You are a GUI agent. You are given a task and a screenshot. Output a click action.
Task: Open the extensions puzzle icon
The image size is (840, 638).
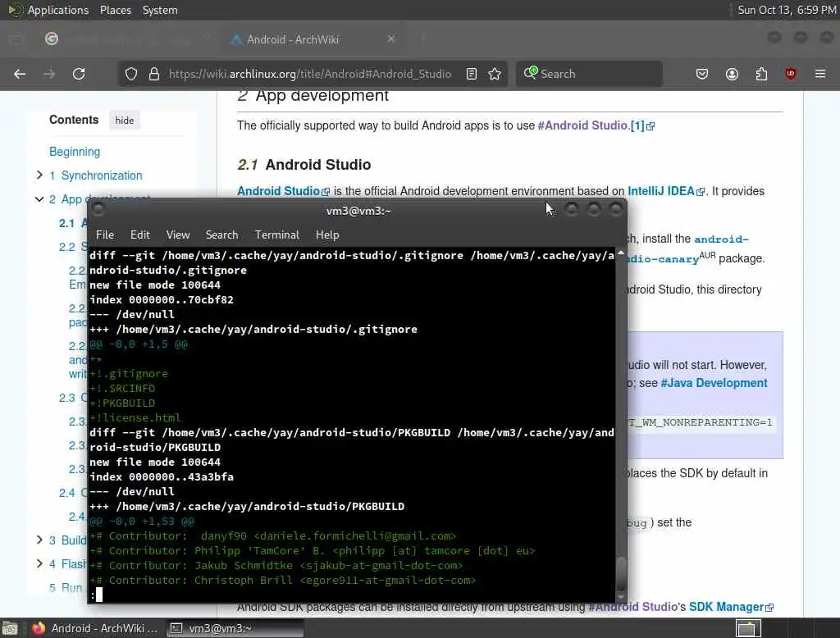(761, 74)
